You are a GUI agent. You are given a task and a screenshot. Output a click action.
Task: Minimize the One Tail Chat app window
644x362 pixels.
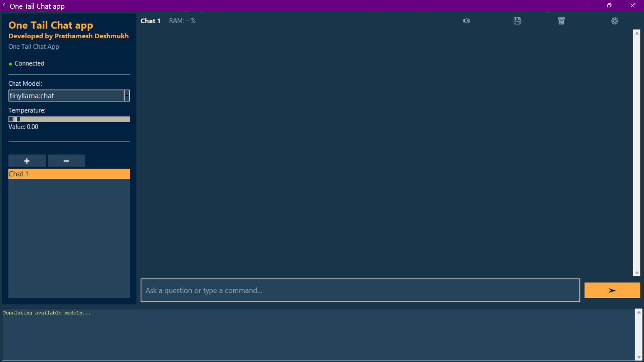point(587,6)
